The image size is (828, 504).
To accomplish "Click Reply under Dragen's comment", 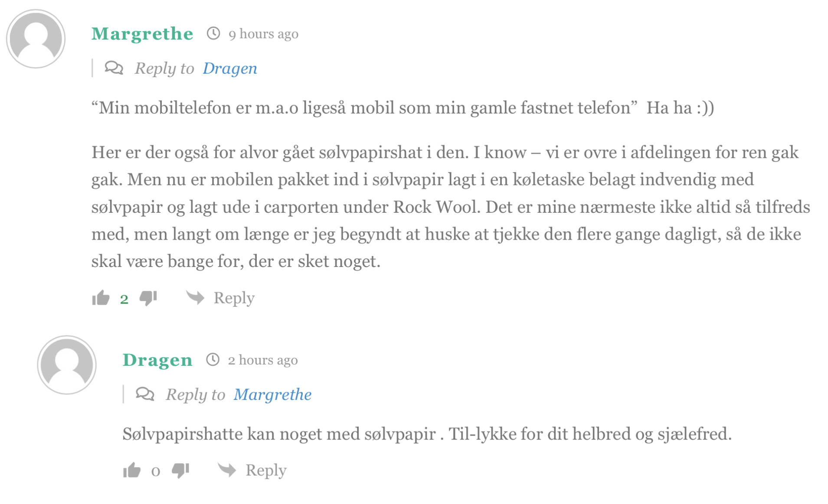I will [265, 470].
